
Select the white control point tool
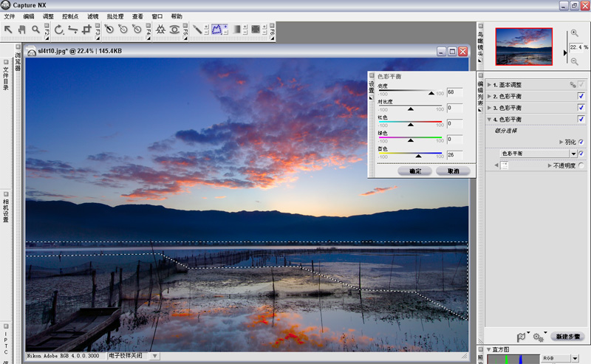[137, 29]
